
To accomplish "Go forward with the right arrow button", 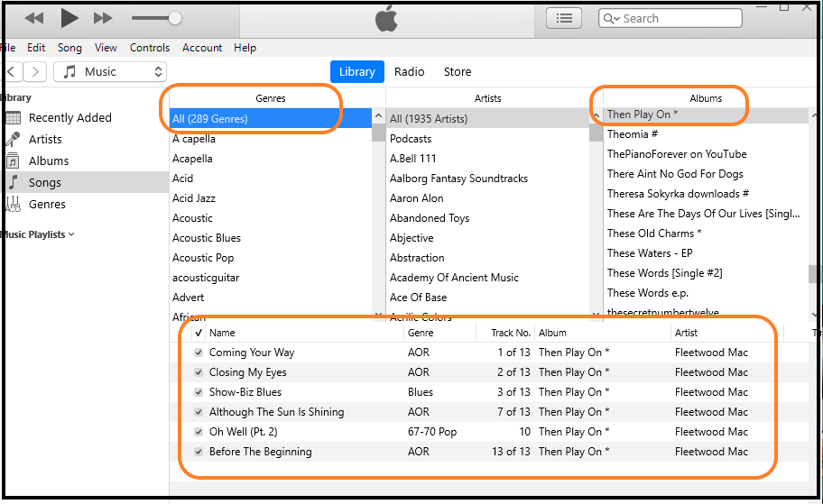I will 34,71.
